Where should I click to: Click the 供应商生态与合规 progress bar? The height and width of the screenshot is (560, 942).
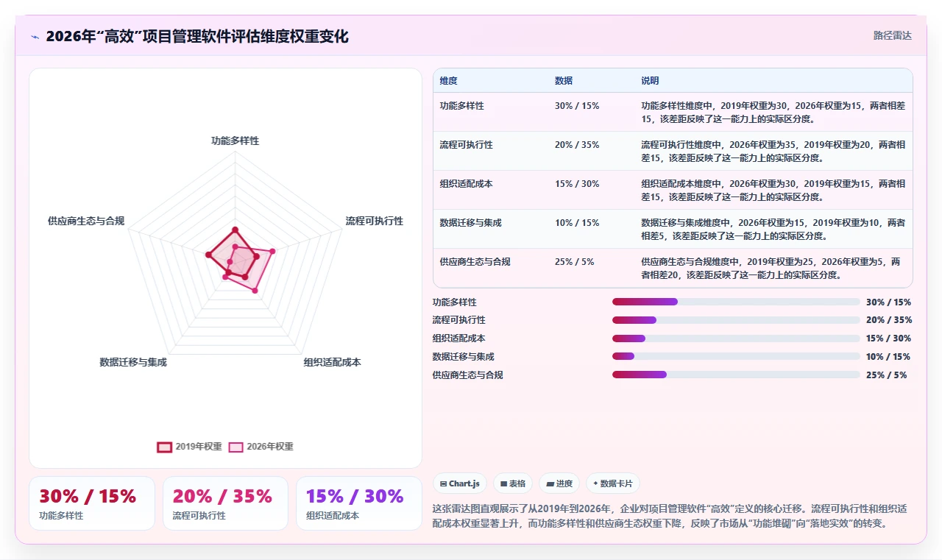point(736,375)
